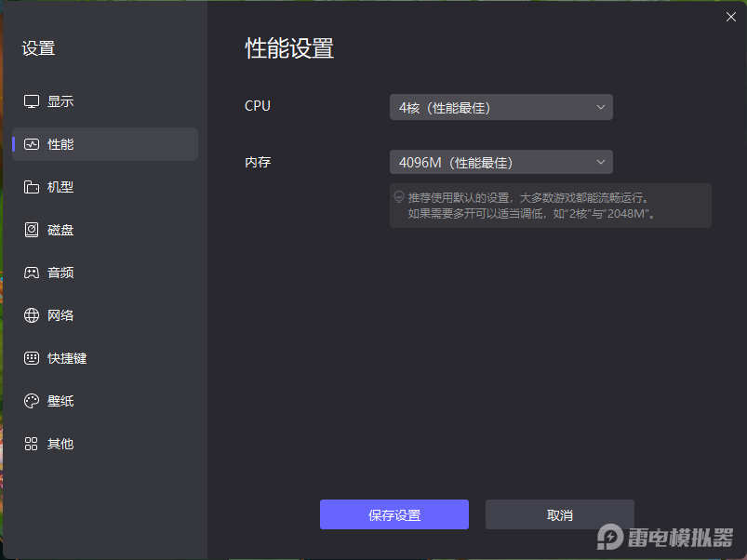Open the 音频 settings tab

click(x=105, y=273)
